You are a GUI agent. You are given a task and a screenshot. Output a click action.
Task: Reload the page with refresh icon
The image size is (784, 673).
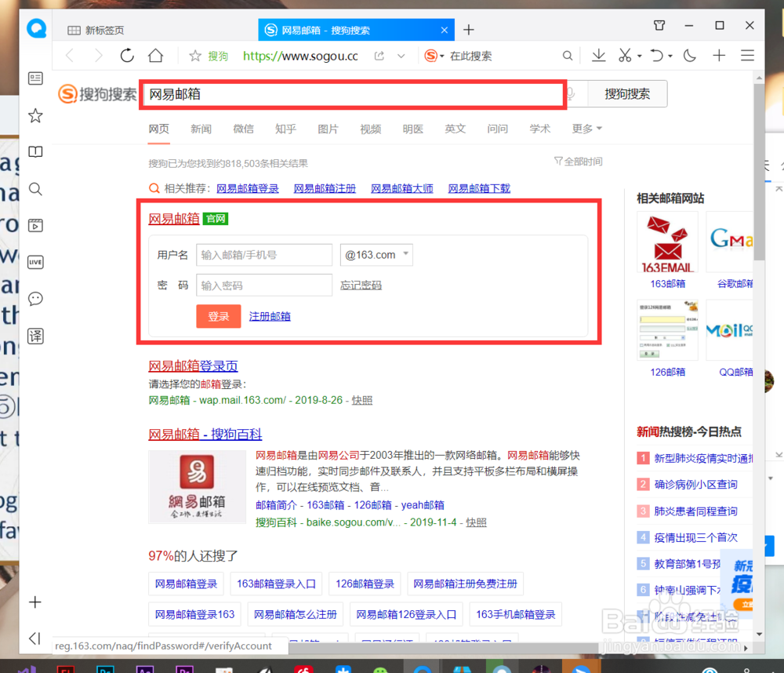[x=127, y=56]
